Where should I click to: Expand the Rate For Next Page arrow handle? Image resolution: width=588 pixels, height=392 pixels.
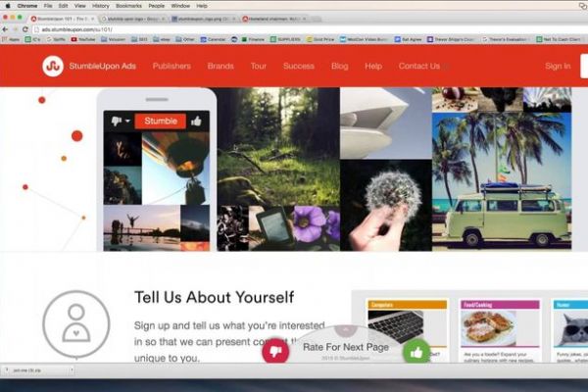pyautogui.click(x=345, y=330)
